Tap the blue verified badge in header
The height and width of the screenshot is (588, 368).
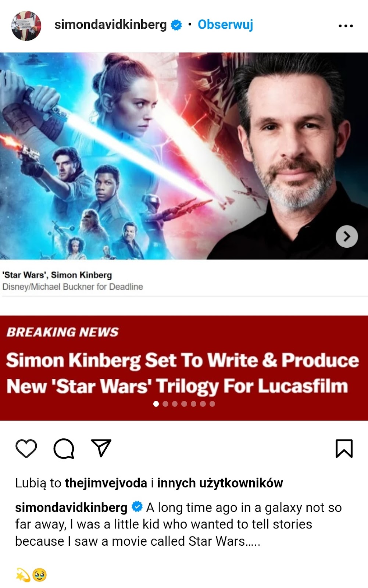[177, 25]
